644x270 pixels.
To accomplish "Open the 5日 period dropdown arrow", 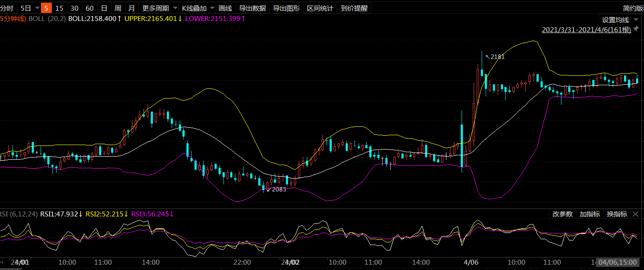I will (37, 8).
